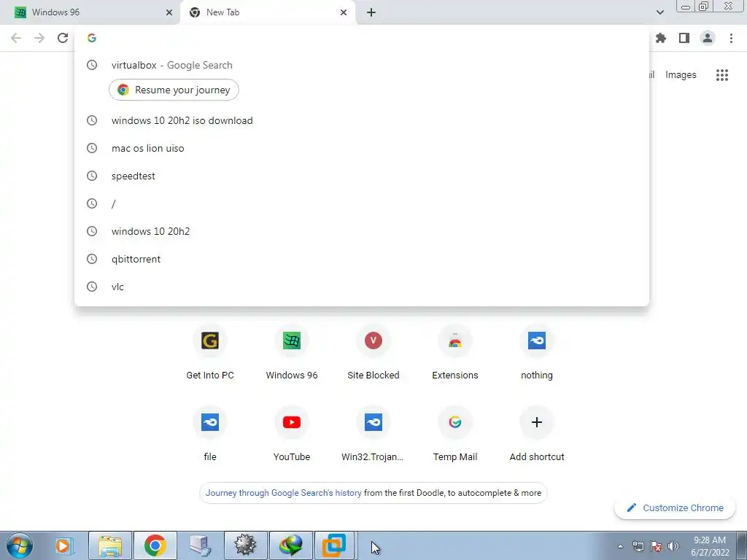Open Windows Media Player from taskbar

point(63,545)
